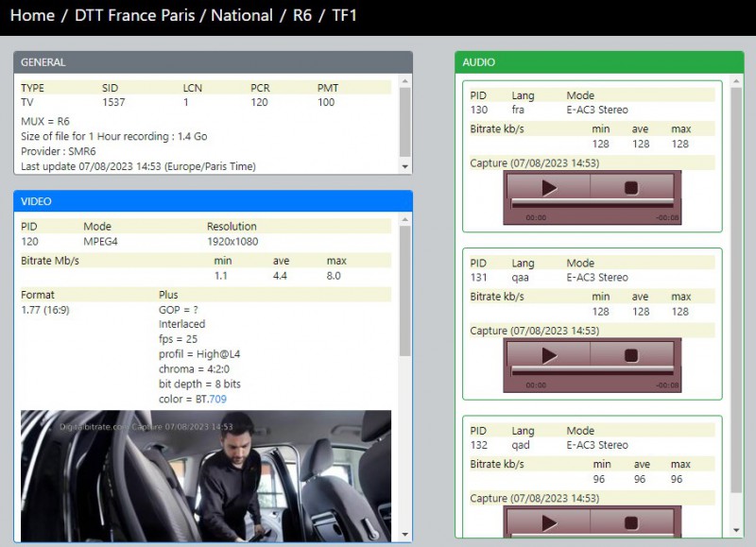Screen dimensions: 756x547
Task: Click the format value '1.77 (16:9)'
Action: coord(45,310)
